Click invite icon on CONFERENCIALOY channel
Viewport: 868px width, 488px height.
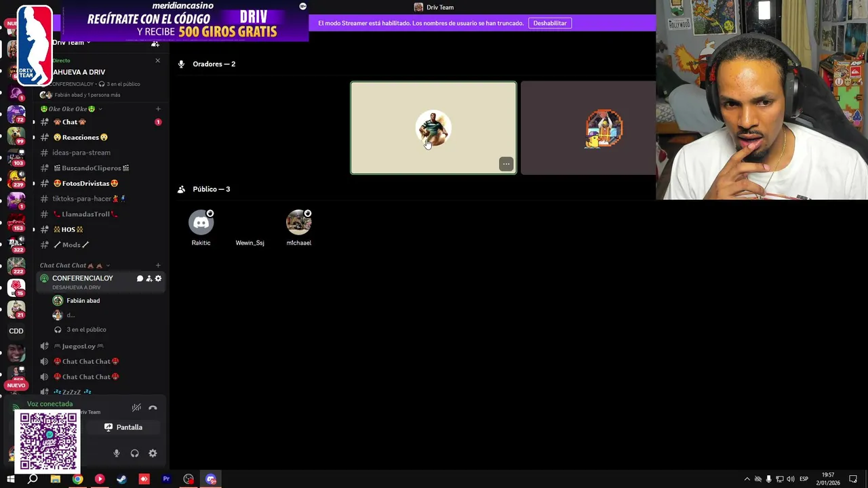click(149, 279)
